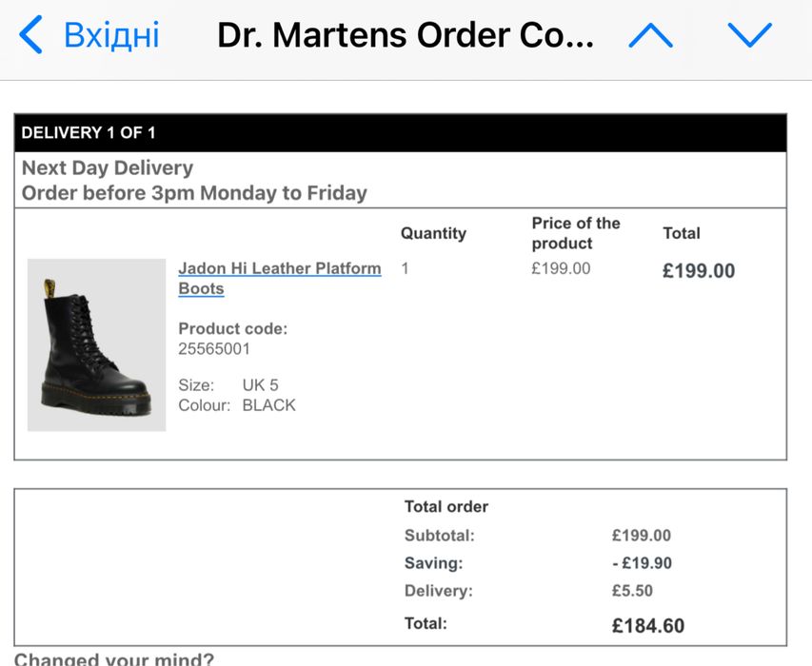Tap the Size UK 5 value
812x666 pixels.
[x=260, y=385]
